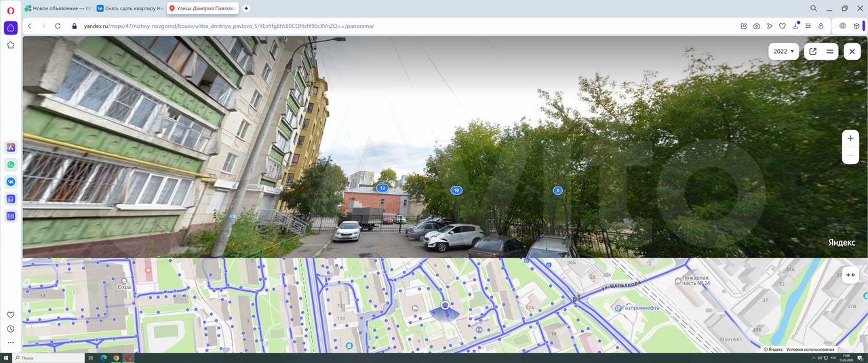Open a new browser tab
Viewport: 868px width, 363px height.
[246, 8]
